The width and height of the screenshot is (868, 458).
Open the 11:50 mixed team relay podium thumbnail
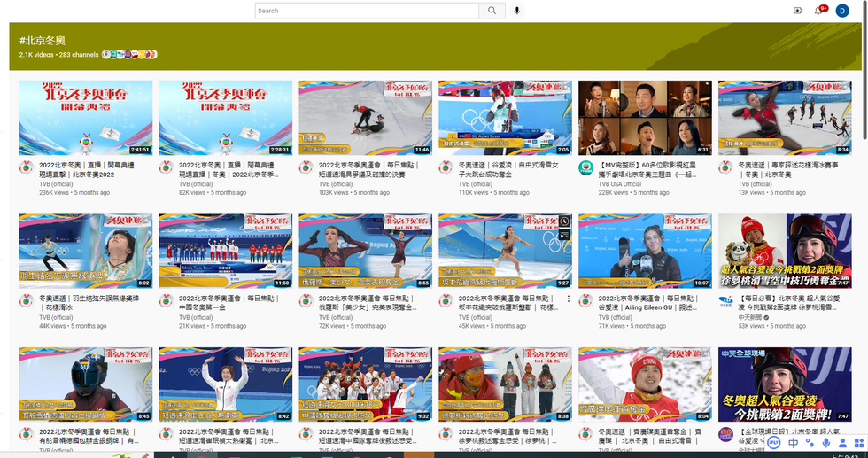pyautogui.click(x=226, y=252)
